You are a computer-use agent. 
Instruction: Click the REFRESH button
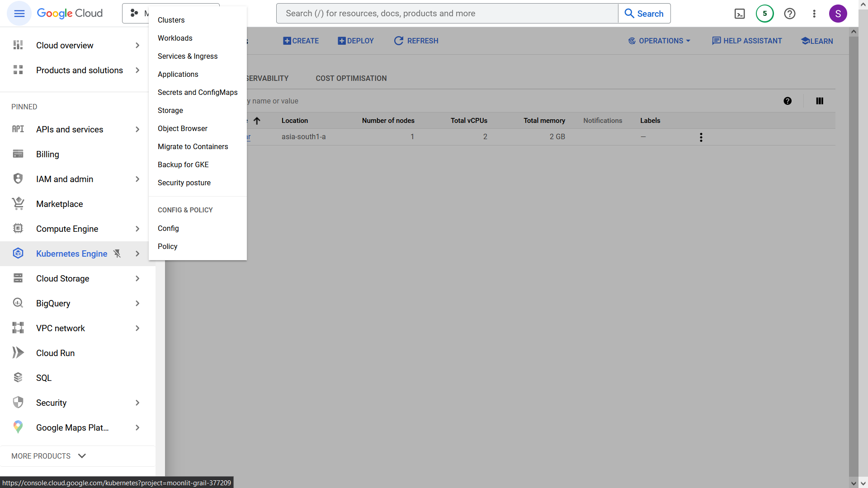click(x=416, y=41)
